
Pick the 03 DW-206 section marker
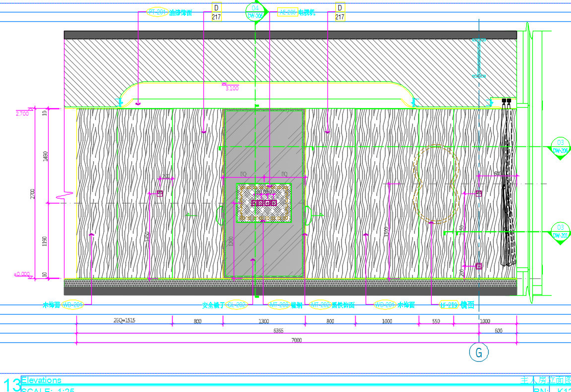[560, 148]
